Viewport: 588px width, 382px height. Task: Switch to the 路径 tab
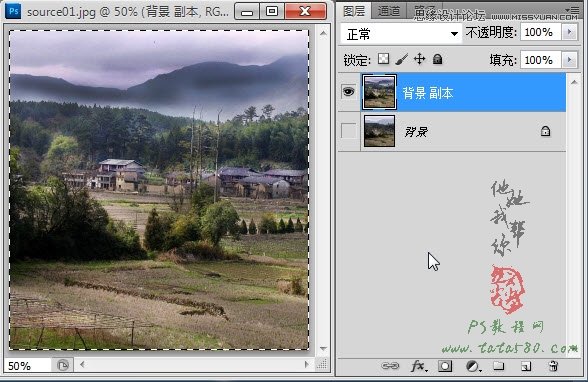coord(424,11)
